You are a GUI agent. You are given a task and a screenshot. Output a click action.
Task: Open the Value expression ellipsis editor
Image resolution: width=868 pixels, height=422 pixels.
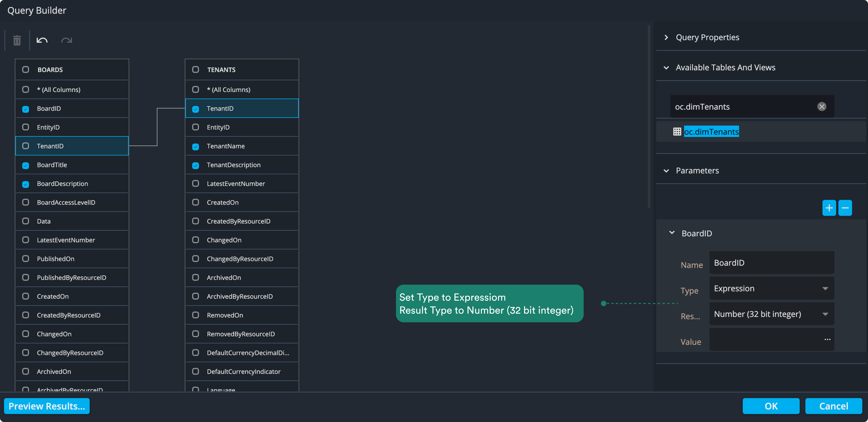coord(827,339)
